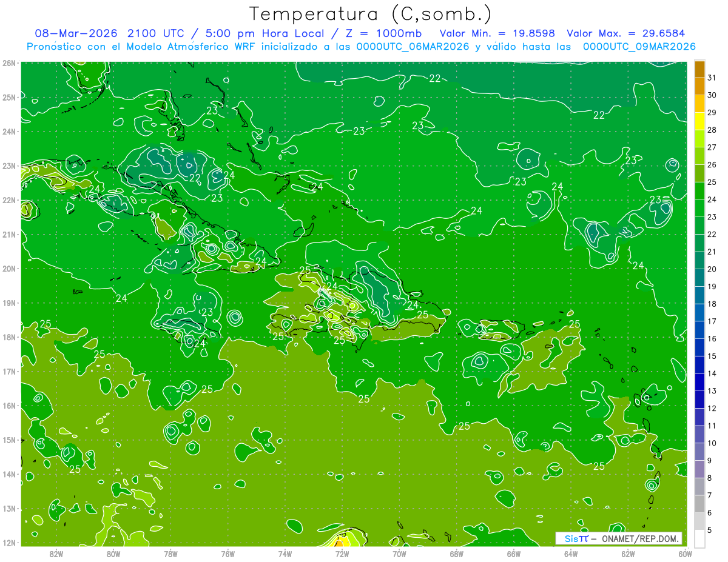
Task: Click the legend value 20
Action: tap(712, 269)
